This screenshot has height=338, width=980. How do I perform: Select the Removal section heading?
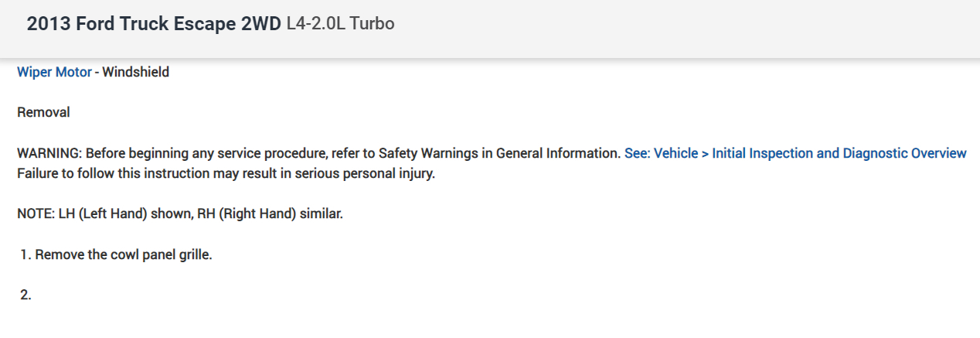tap(43, 113)
